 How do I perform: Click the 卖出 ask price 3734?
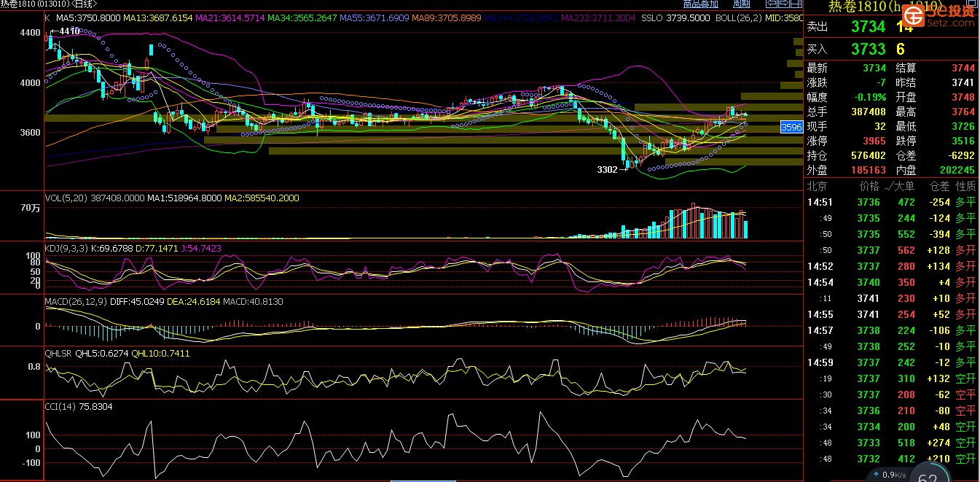pos(869,27)
